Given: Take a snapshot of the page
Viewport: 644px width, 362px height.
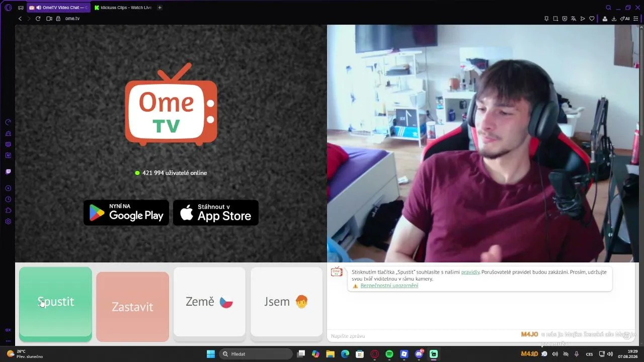Looking at the screenshot, I should point(555,19).
